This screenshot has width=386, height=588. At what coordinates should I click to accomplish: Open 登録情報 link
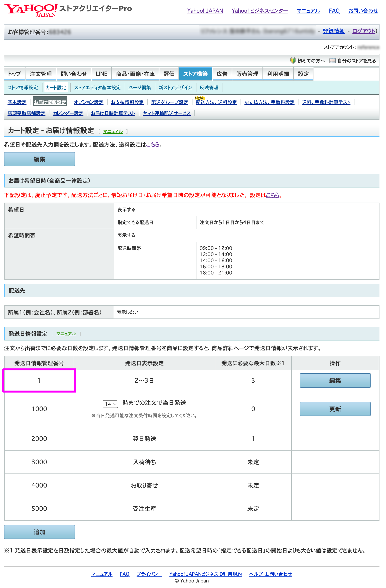pos(334,31)
